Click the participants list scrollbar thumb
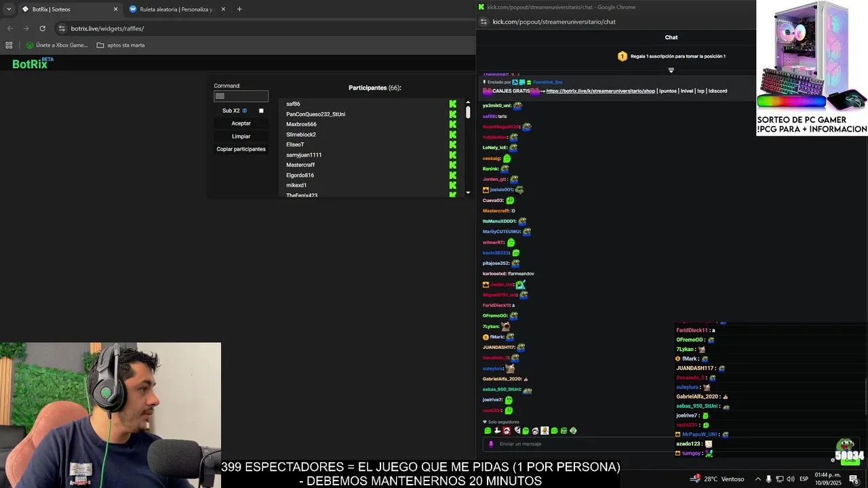The height and width of the screenshot is (488, 868). point(468,113)
